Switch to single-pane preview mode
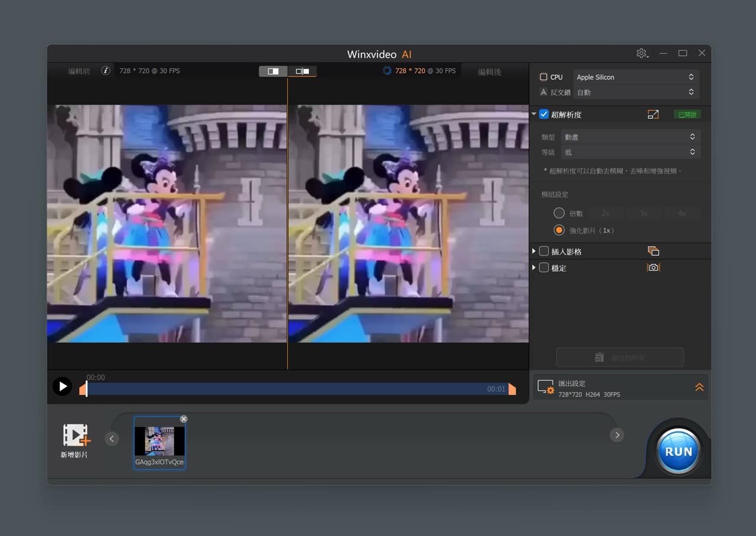Image resolution: width=756 pixels, height=536 pixels. click(273, 71)
